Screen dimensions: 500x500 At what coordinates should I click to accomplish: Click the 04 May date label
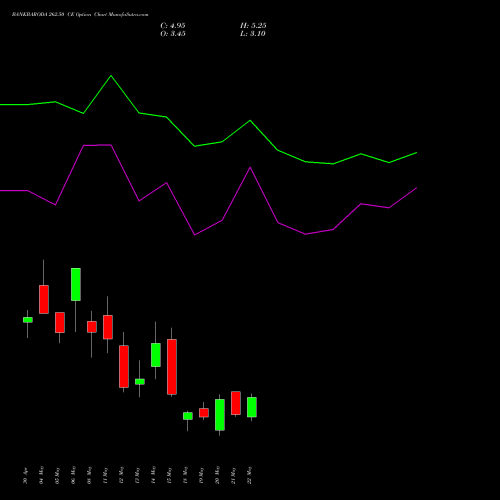(42, 475)
